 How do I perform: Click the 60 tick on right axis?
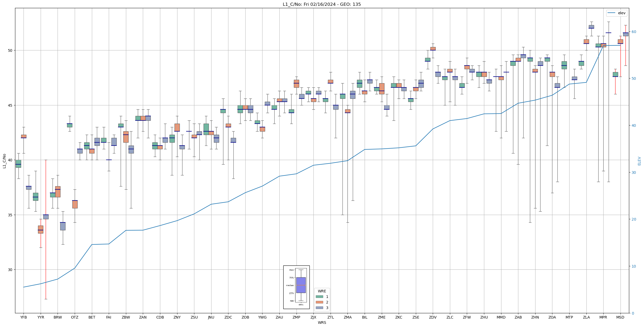(x=633, y=32)
